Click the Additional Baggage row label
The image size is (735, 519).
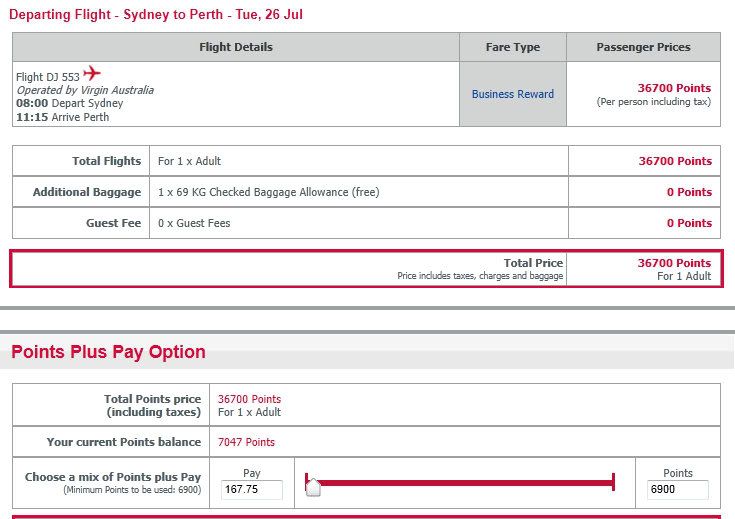point(87,192)
